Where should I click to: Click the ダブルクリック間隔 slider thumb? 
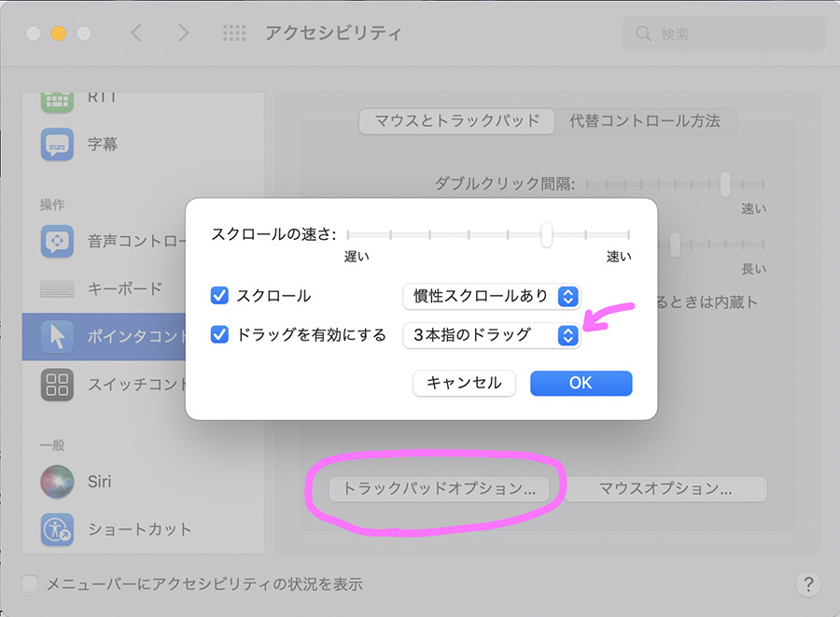coord(725,184)
